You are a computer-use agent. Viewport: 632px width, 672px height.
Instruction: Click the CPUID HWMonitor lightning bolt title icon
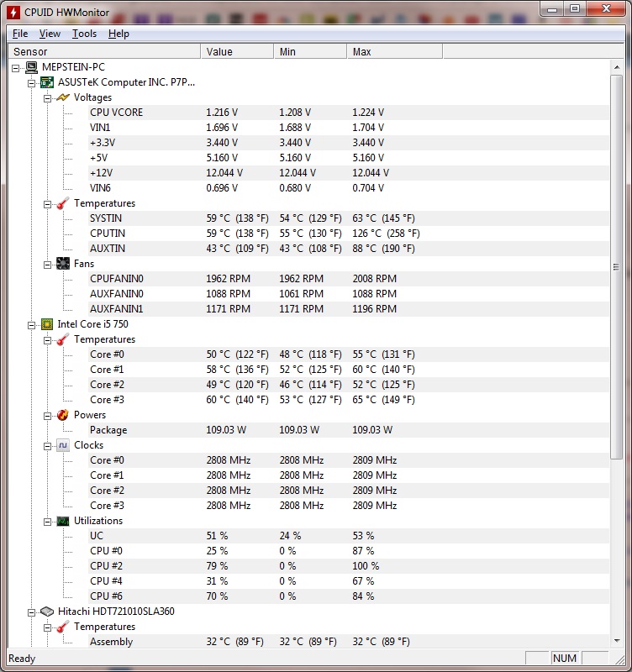point(13,12)
